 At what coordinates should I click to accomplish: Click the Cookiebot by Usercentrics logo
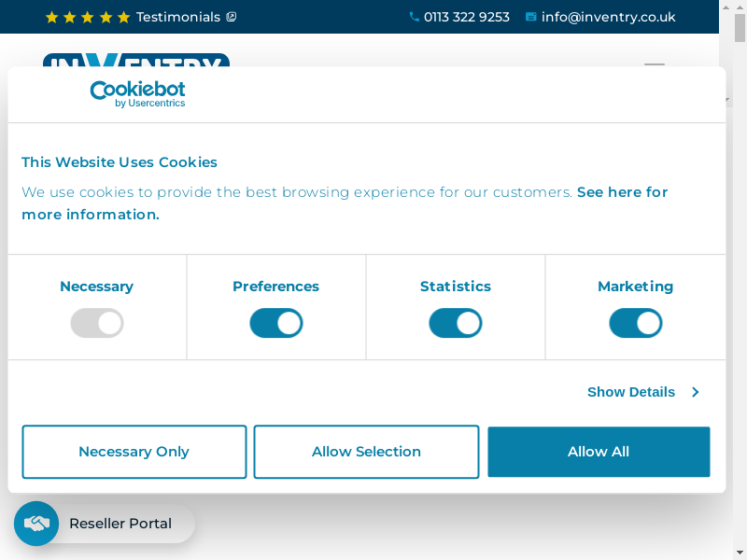tap(137, 93)
